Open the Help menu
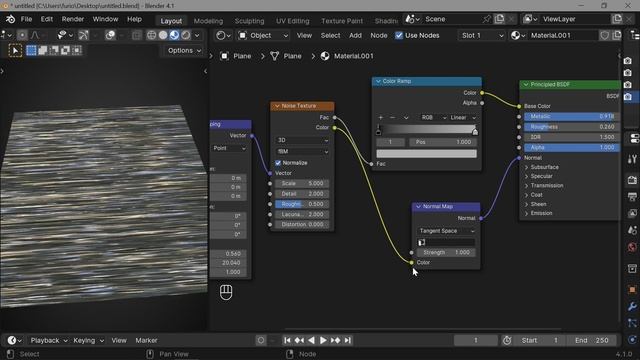 134,19
